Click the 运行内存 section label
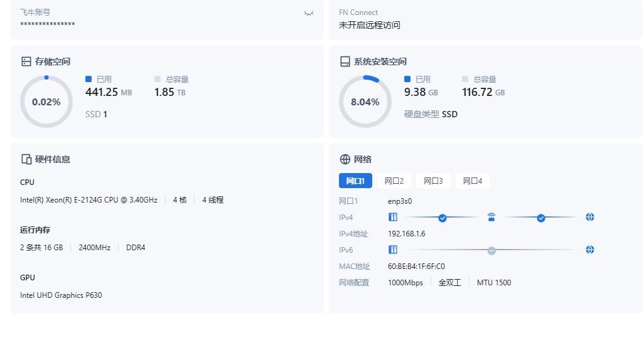 (35, 230)
